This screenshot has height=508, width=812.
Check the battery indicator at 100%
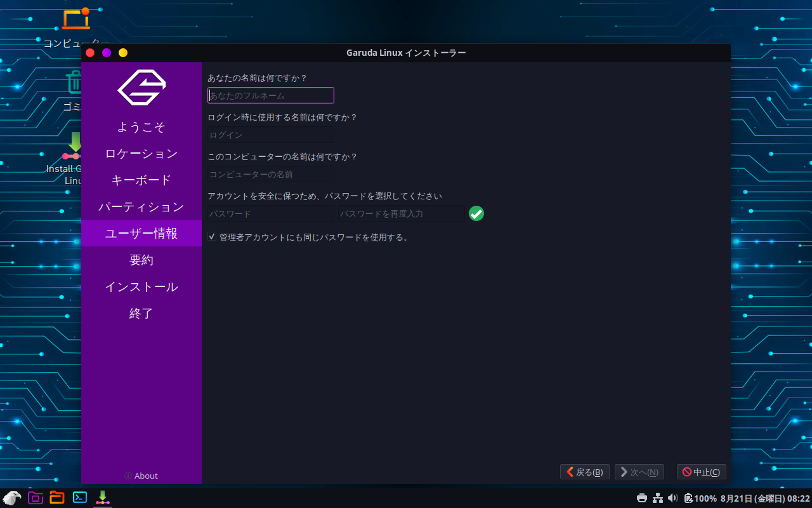(x=700, y=498)
